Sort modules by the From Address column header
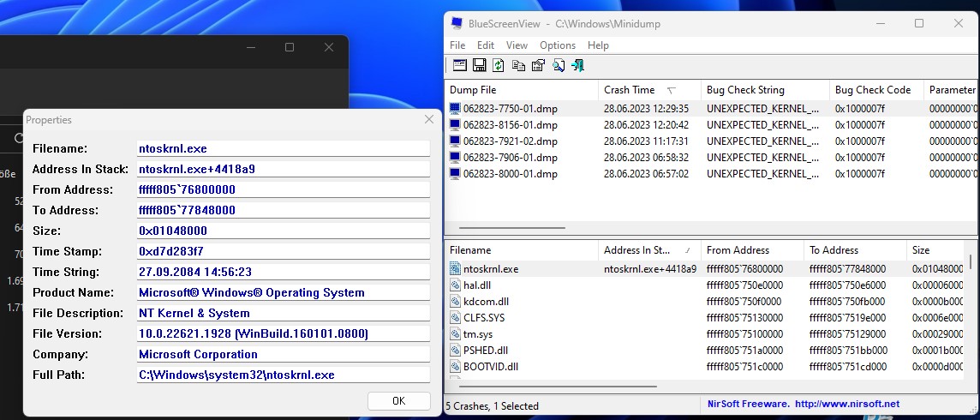This screenshot has height=420, width=980. coord(752,250)
